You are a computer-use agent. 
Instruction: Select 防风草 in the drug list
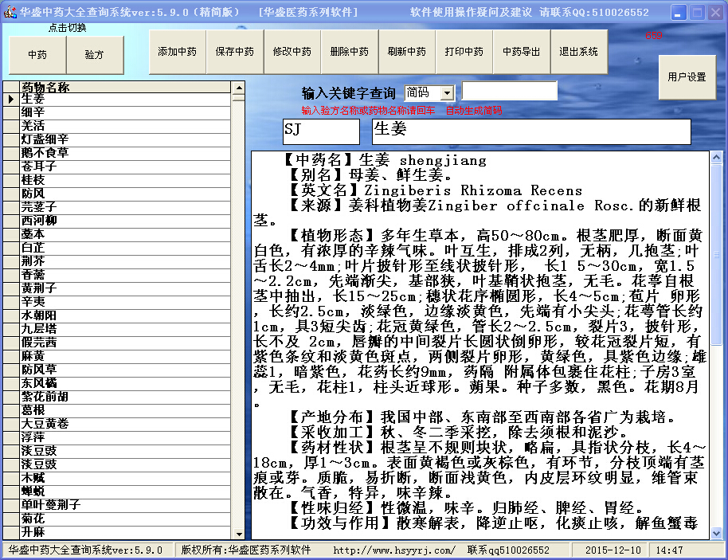click(x=125, y=370)
